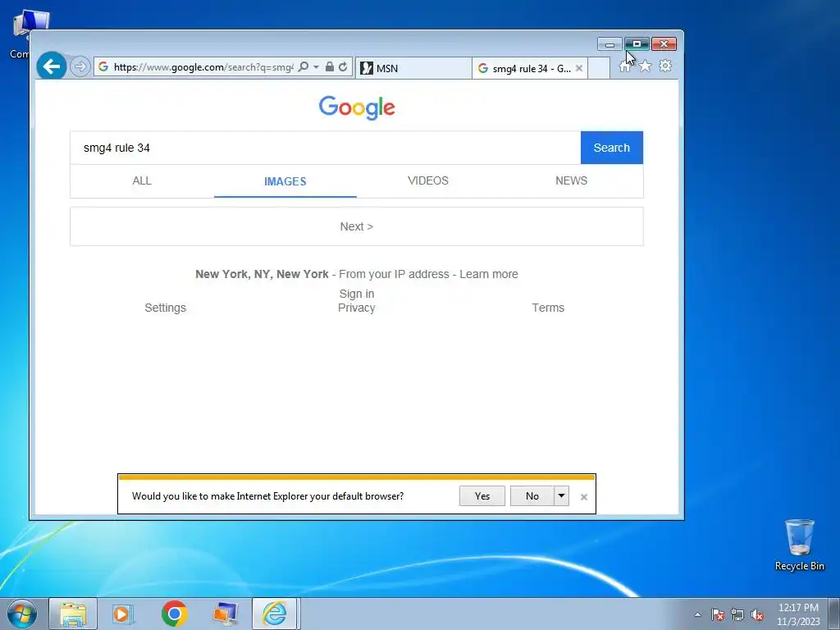840x630 pixels.
Task: Open Action Center flag icon
Action: coord(718,614)
